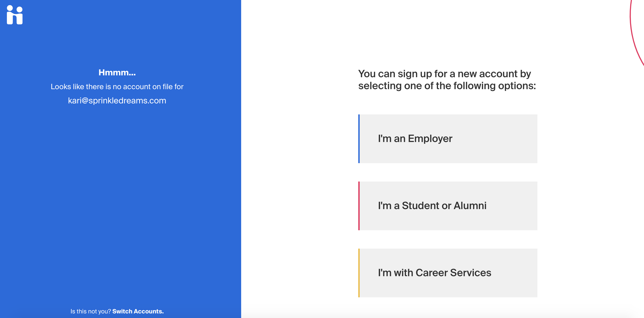This screenshot has width=644, height=318.
Task: Click the Hmmm... heading
Action: click(x=117, y=73)
